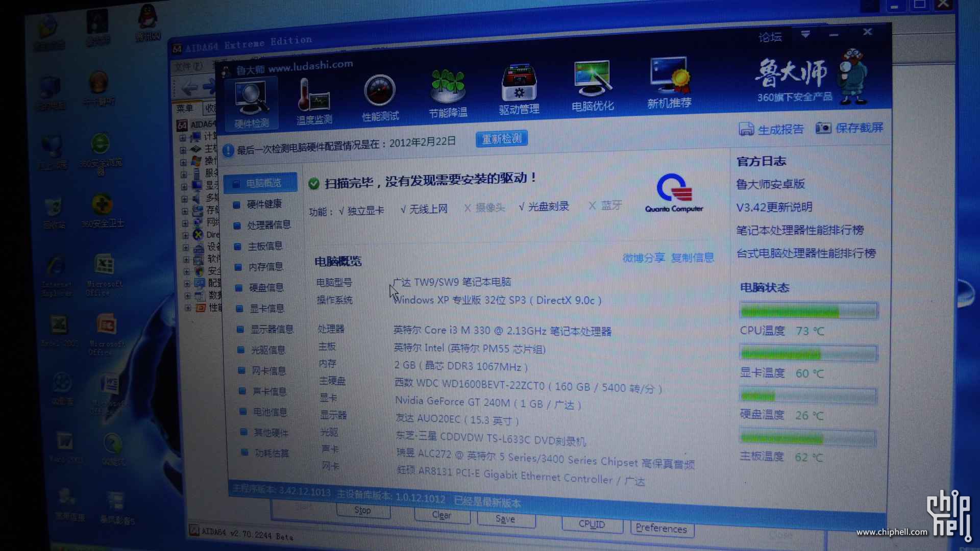Open the 文件(F) menu in AIDA64 window
Image resolution: width=980 pixels, height=551 pixels.
pos(188,66)
